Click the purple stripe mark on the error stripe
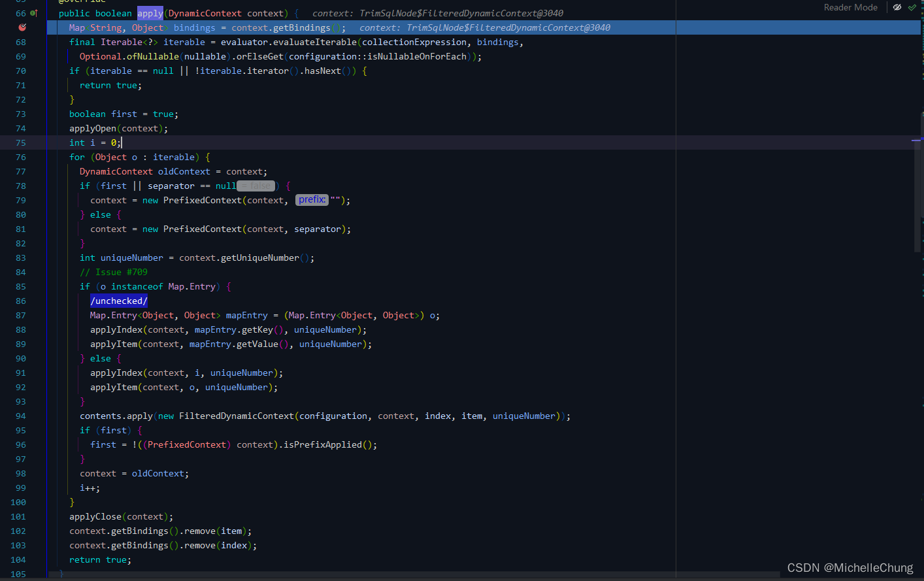This screenshot has height=581, width=924. coord(916,140)
